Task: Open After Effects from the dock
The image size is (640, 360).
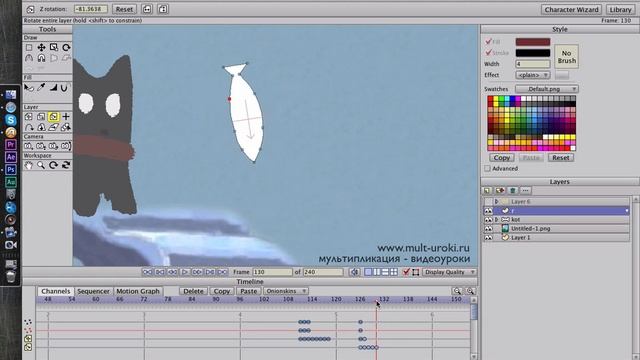Action: 11,157
